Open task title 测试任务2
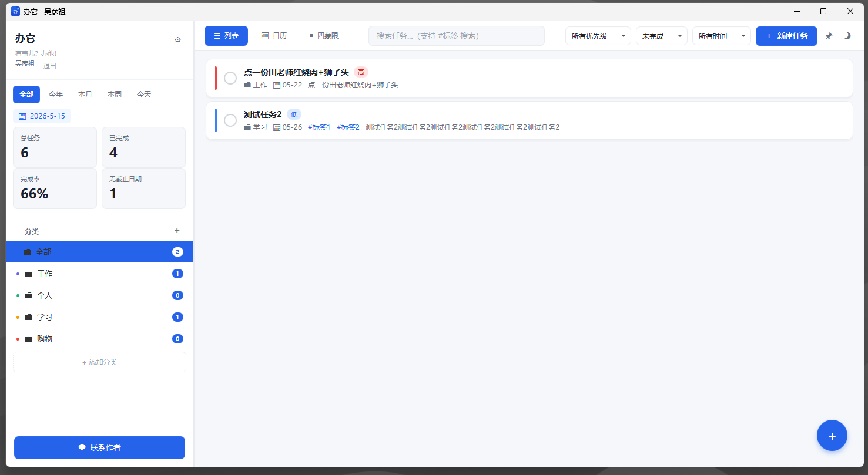 tap(263, 114)
